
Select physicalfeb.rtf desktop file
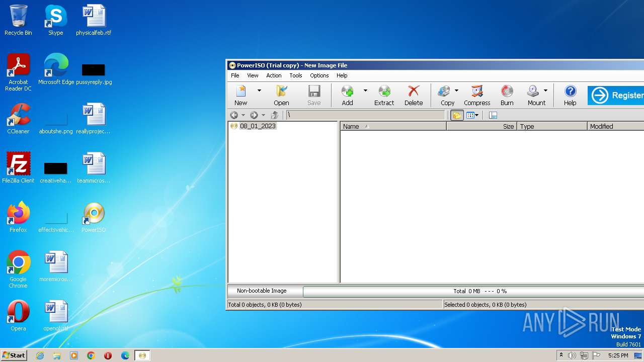pyautogui.click(x=94, y=20)
